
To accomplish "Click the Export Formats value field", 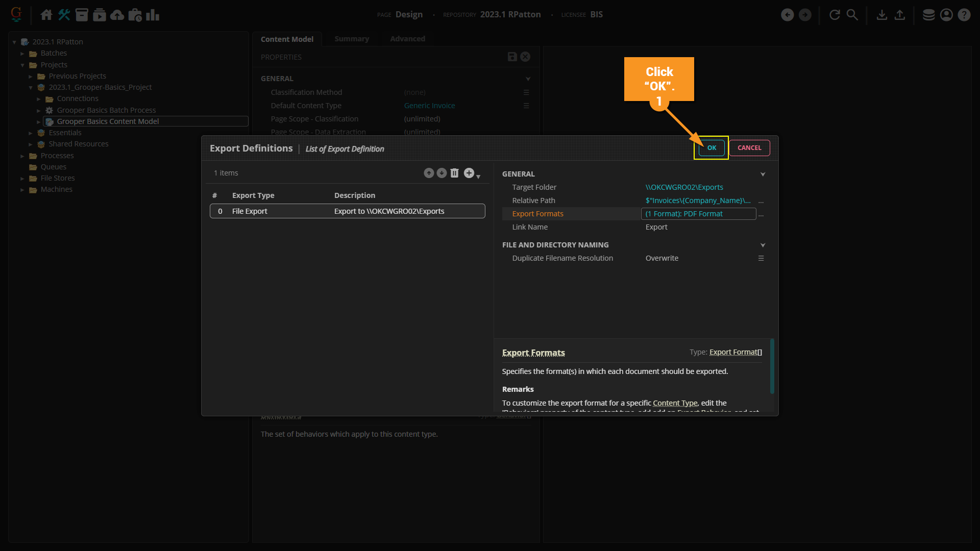I will pos(698,214).
